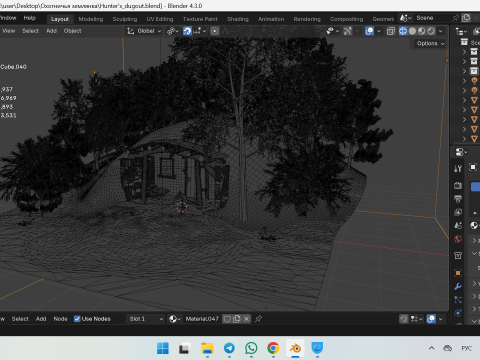Switch viewport to Wireframe shading

[403, 31]
